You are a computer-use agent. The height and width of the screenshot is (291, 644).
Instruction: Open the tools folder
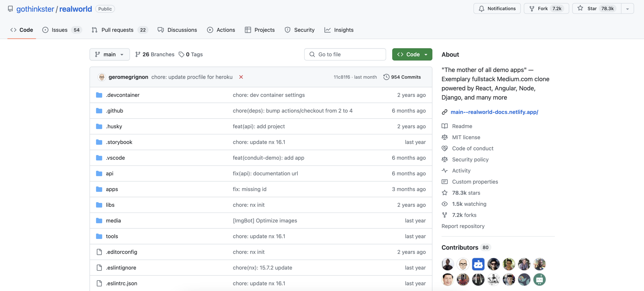[112, 236]
